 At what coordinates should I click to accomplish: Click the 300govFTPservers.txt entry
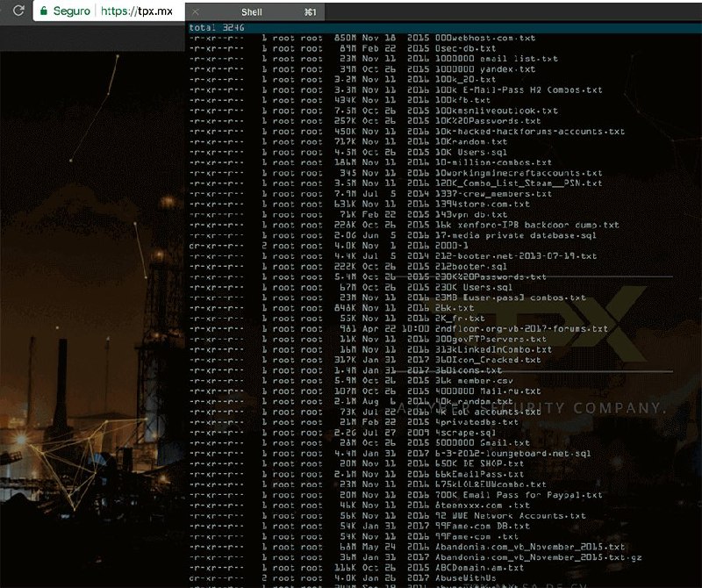491,339
